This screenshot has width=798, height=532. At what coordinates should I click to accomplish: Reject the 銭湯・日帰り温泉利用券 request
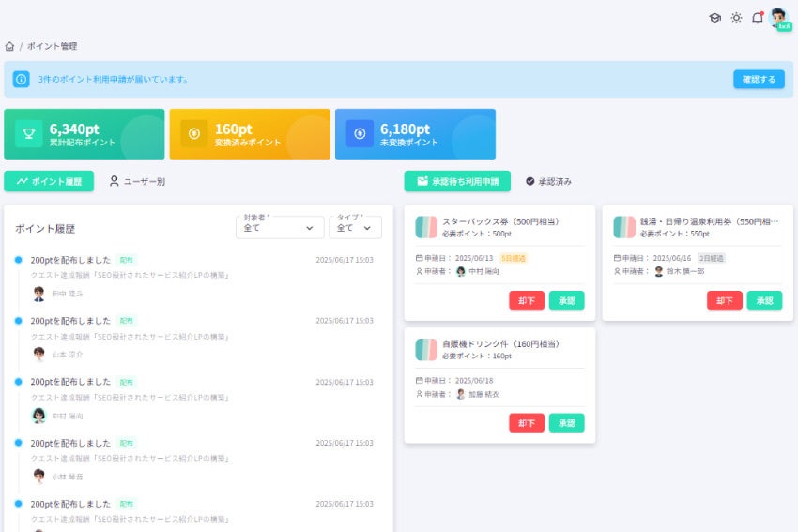point(725,300)
